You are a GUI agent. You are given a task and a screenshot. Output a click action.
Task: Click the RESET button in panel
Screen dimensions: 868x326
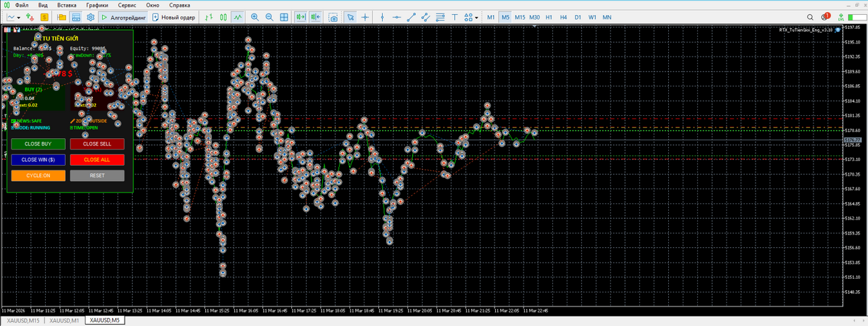tap(97, 175)
